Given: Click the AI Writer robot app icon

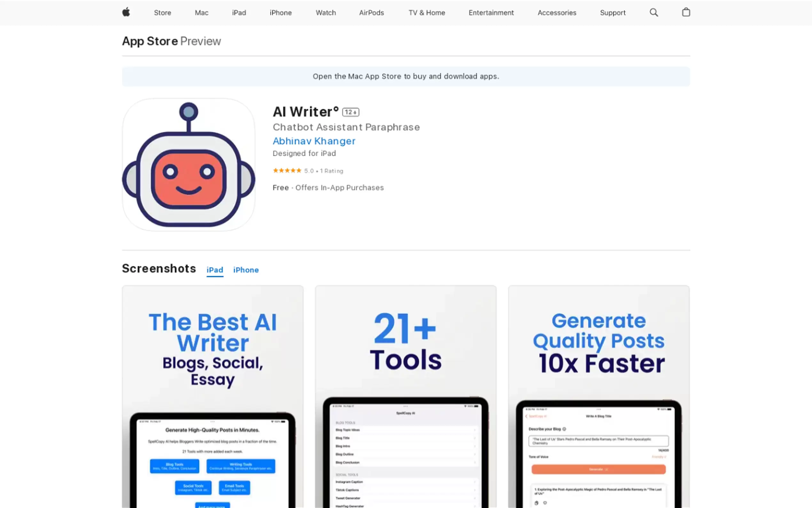Looking at the screenshot, I should 189,165.
